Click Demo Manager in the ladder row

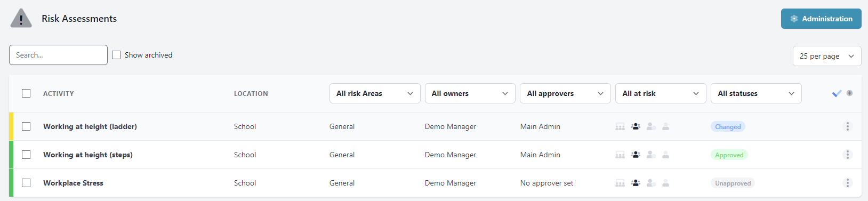pyautogui.click(x=451, y=126)
